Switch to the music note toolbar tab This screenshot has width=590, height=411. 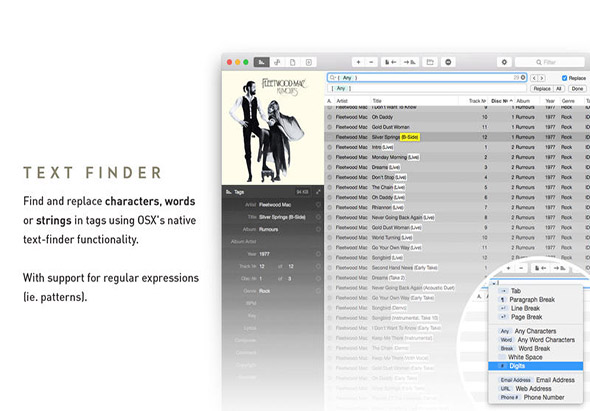click(x=277, y=62)
